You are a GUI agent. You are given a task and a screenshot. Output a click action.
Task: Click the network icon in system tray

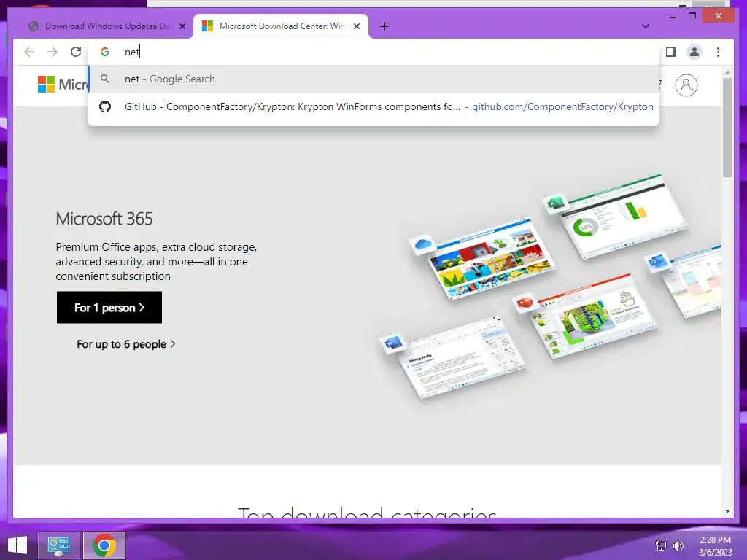click(x=661, y=546)
